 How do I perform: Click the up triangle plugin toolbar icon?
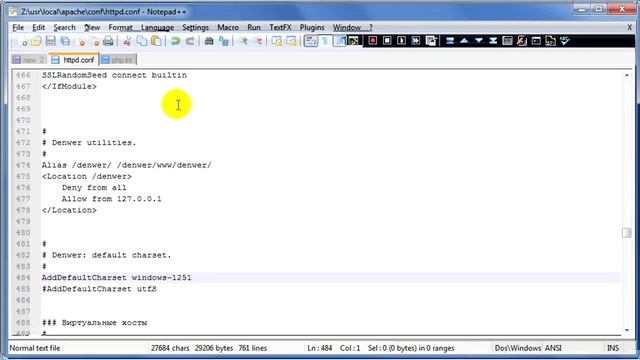coord(464,41)
